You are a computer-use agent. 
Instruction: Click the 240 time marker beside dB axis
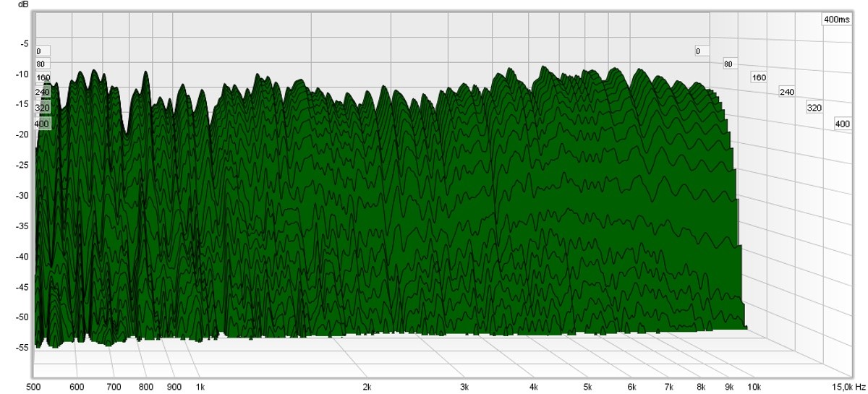point(43,93)
